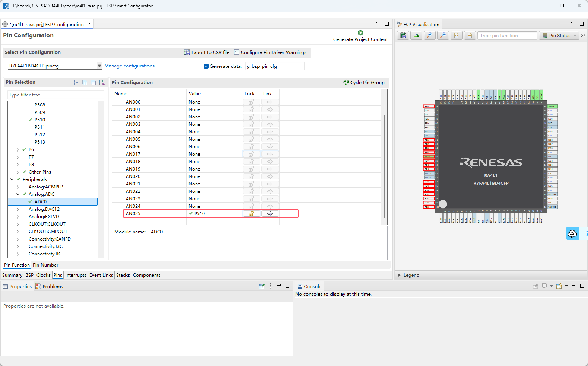Screen dimensions: 588x366
Task: Open the Problems tab
Action: click(x=50, y=286)
